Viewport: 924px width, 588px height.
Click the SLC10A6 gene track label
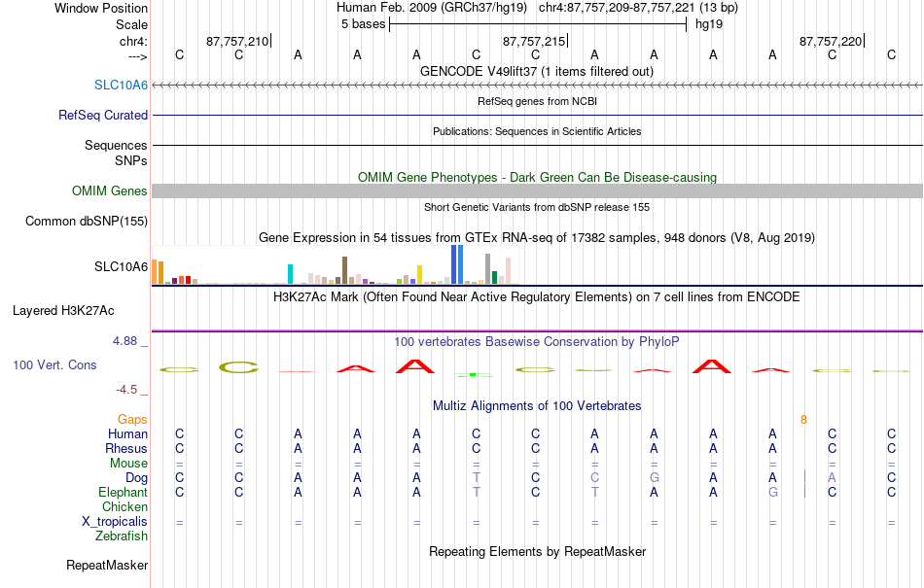121,85
